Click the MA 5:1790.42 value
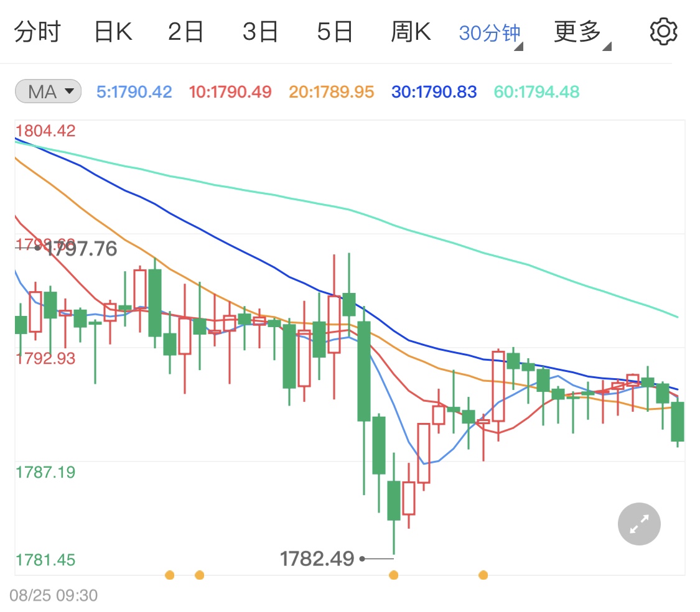The height and width of the screenshot is (612, 700). point(134,92)
